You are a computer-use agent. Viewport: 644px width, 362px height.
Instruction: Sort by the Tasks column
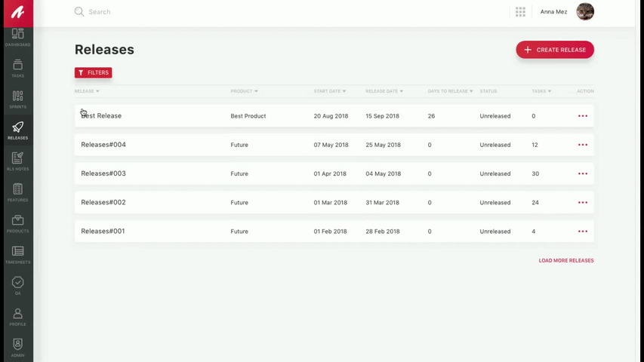tap(541, 91)
